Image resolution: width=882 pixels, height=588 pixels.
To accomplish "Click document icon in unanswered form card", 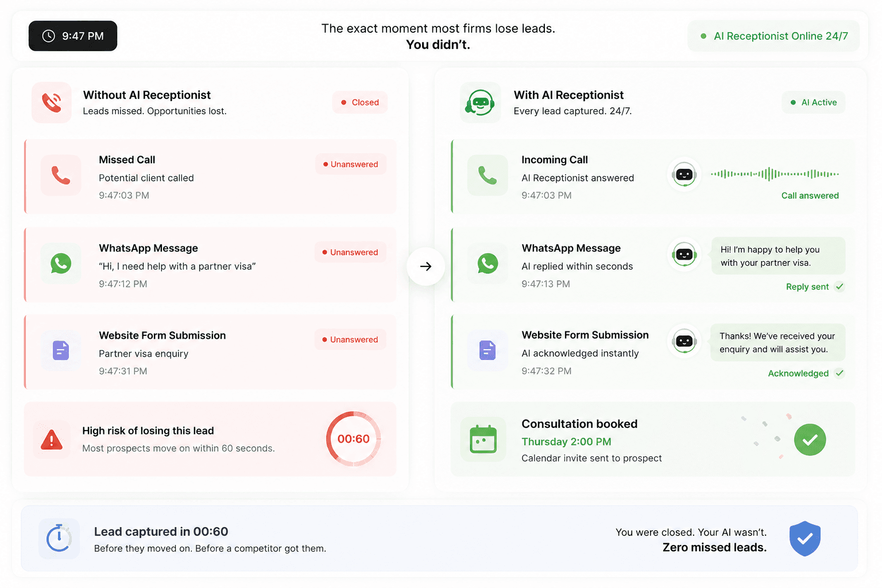I will point(61,350).
